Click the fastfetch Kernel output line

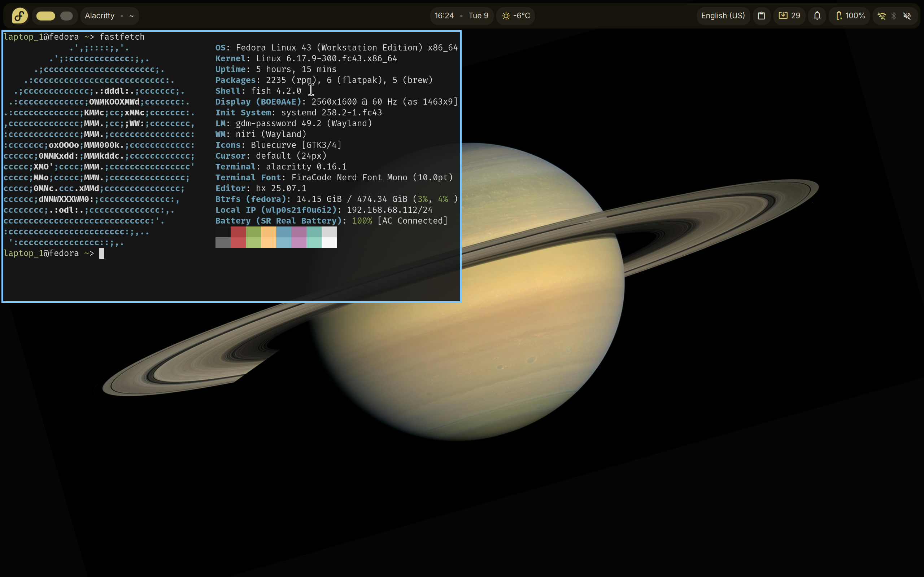coord(305,58)
